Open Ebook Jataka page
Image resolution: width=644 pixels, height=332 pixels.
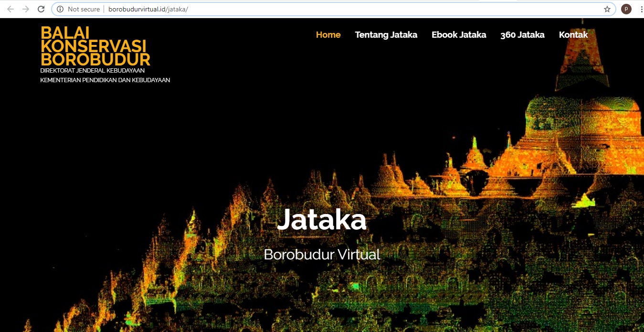(459, 35)
